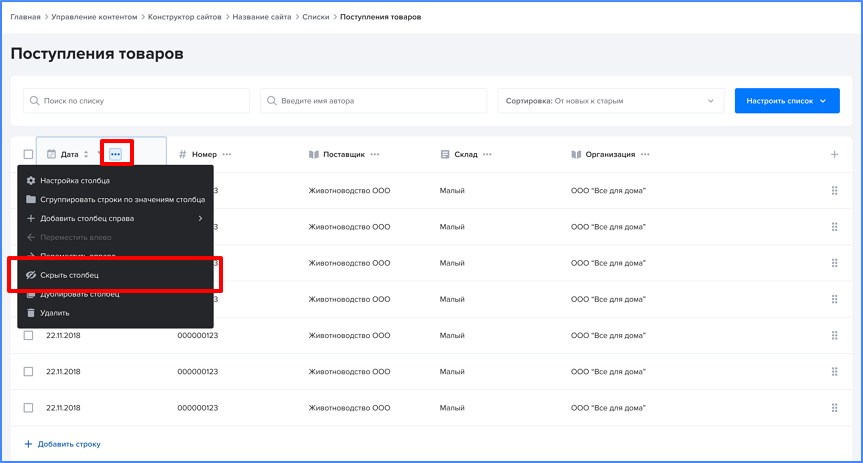The height and width of the screenshot is (463, 863).
Task: Click the book icon beside Организация header
Action: 576,155
